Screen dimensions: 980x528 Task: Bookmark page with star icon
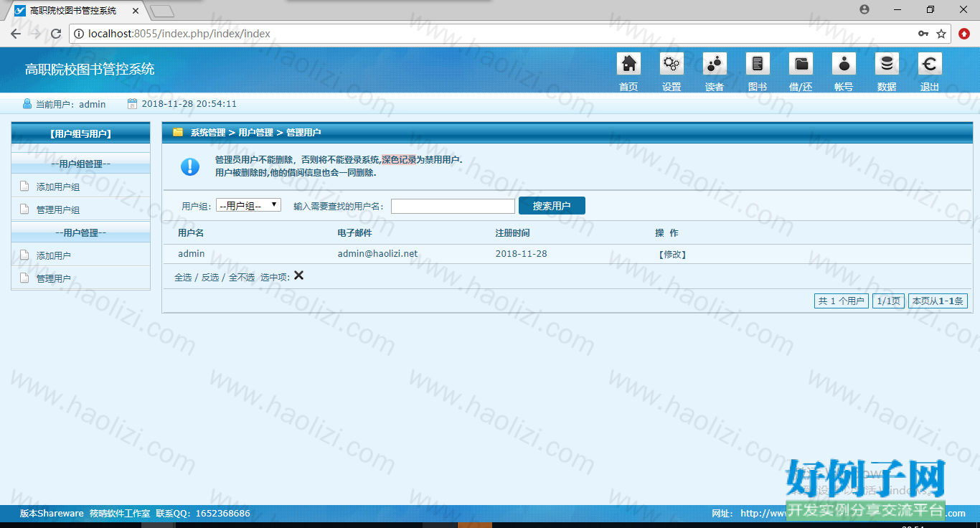[941, 34]
